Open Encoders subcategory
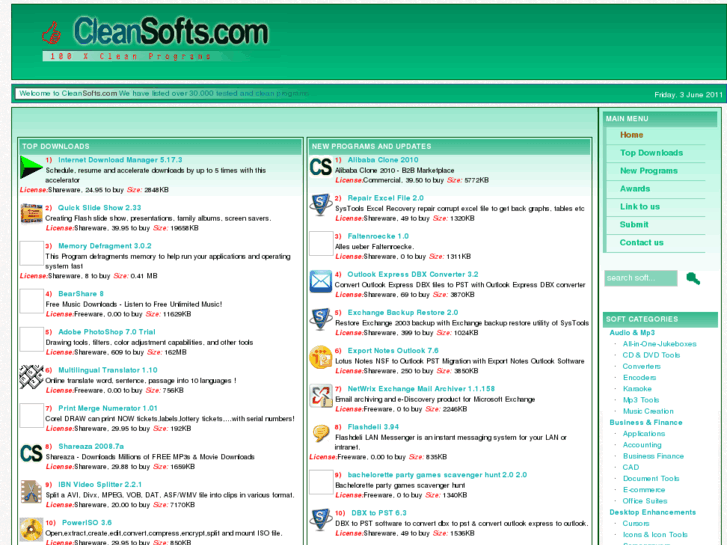Viewport: 727px width, 545px height. click(x=639, y=378)
